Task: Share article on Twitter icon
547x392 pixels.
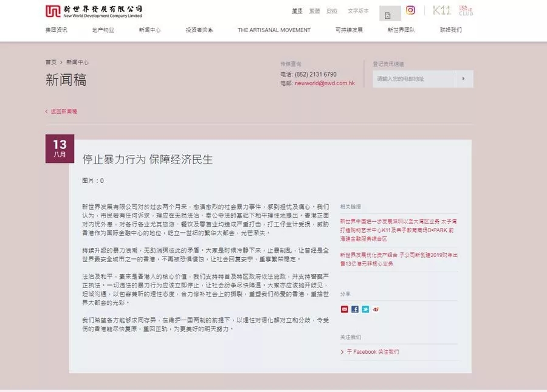Action: click(365, 309)
